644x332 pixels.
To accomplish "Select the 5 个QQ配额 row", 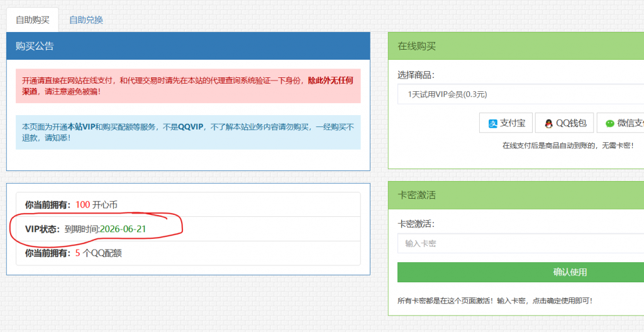I will pyautogui.click(x=188, y=253).
